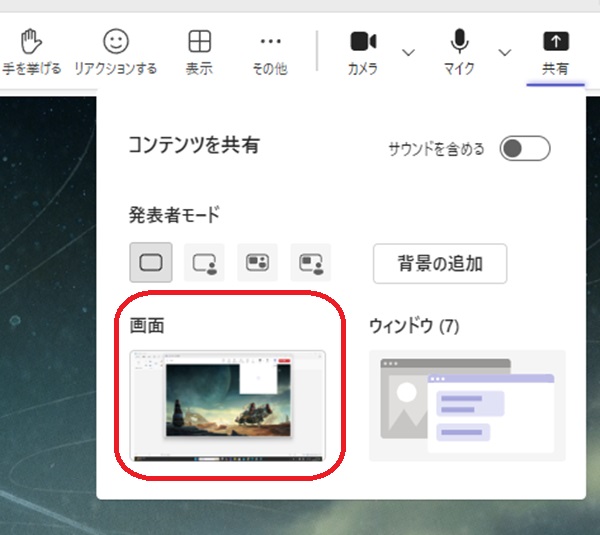Share the screen via 画面 thumbnail preview

click(228, 405)
